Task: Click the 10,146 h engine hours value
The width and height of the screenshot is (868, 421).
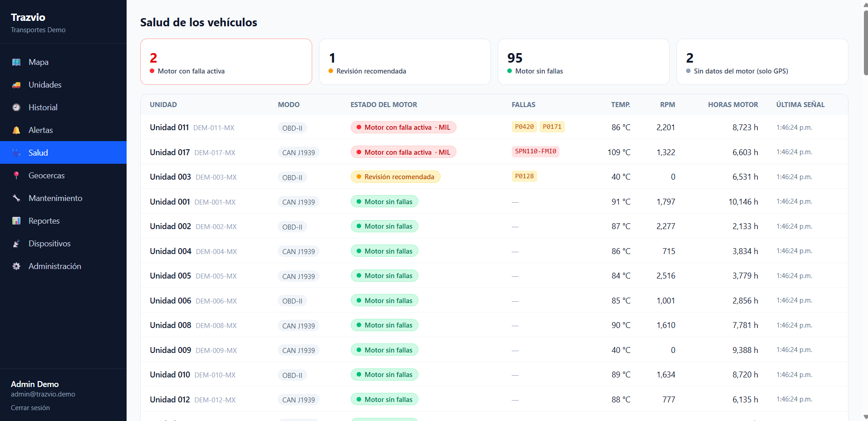Action: tap(743, 202)
